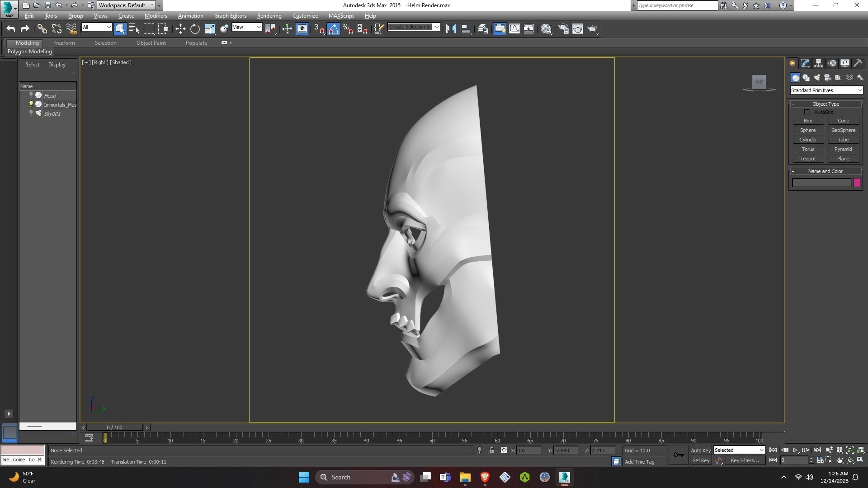868x488 pixels.
Task: Open the Modifiers menu
Action: point(156,16)
